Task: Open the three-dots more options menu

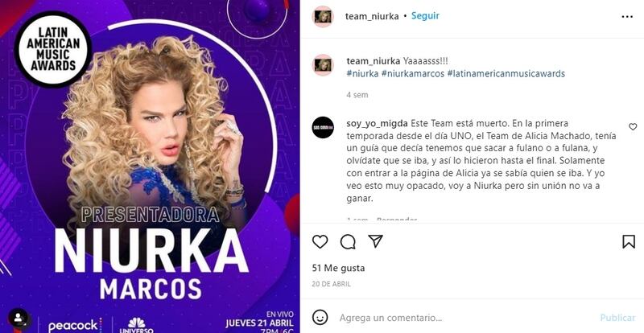Action: 627,17
